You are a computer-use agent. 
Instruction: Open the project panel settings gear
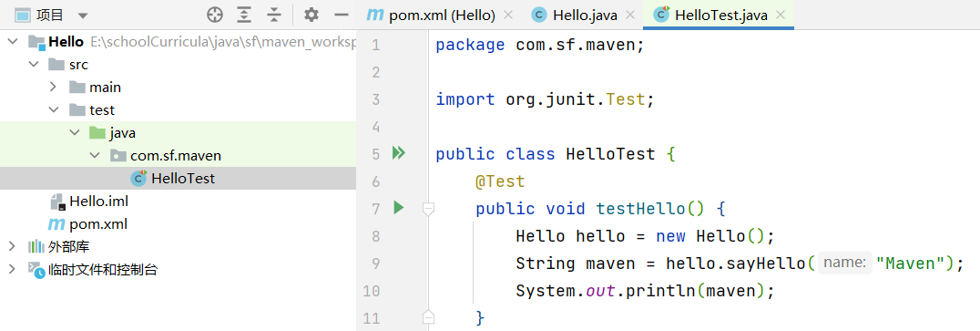click(x=311, y=15)
